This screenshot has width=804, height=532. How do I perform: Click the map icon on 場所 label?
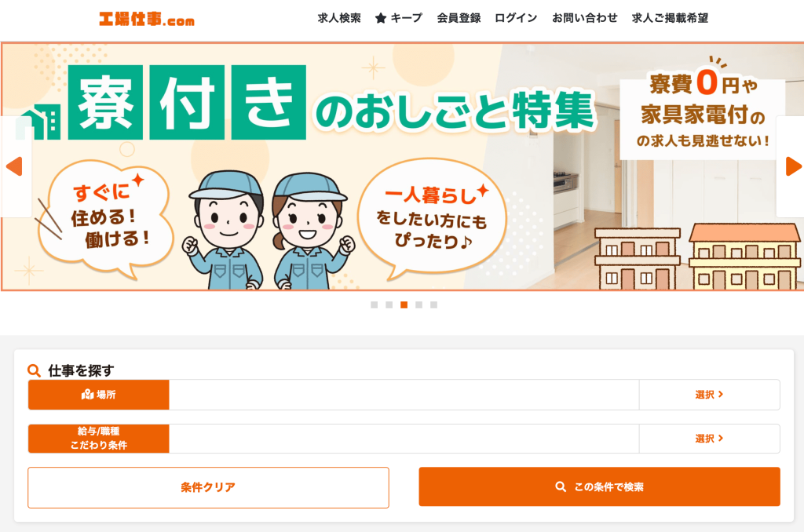pos(87,395)
